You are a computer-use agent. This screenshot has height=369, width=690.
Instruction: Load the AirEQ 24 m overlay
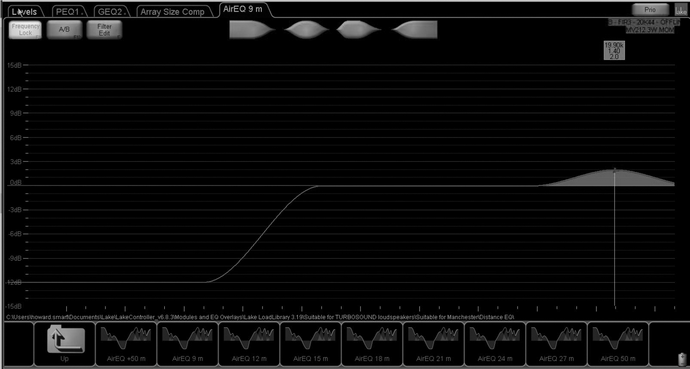(x=495, y=344)
